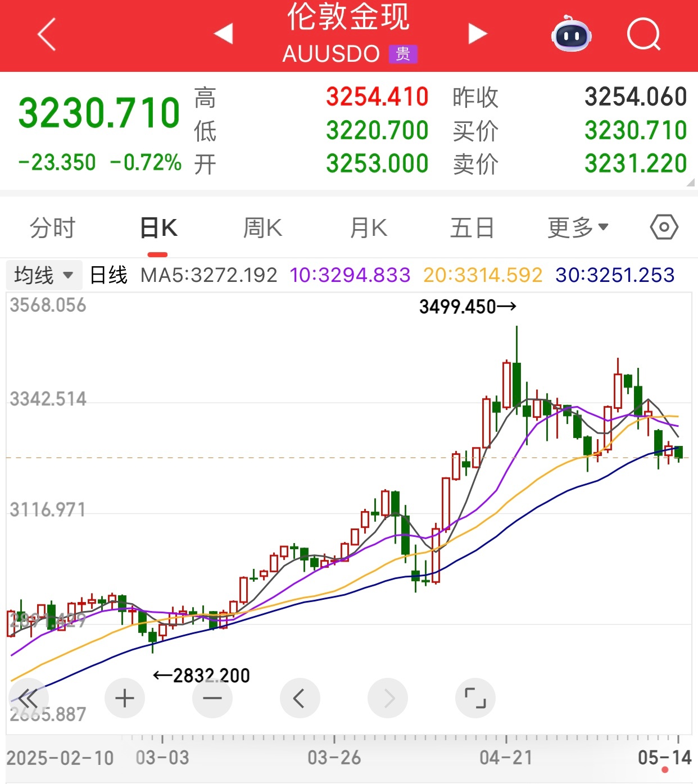Tap the ask price 3231.220
Viewport: 698px width, 784px height.
click(636, 163)
